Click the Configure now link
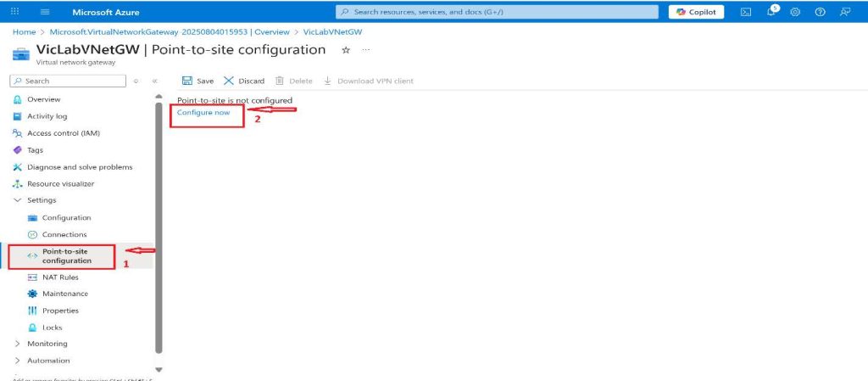The height and width of the screenshot is (381, 868). point(203,113)
